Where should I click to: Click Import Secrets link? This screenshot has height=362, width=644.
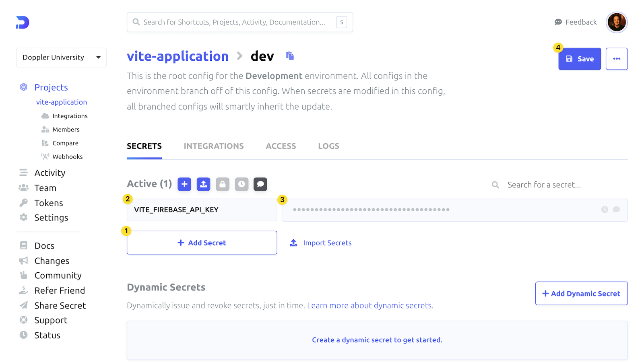(321, 243)
